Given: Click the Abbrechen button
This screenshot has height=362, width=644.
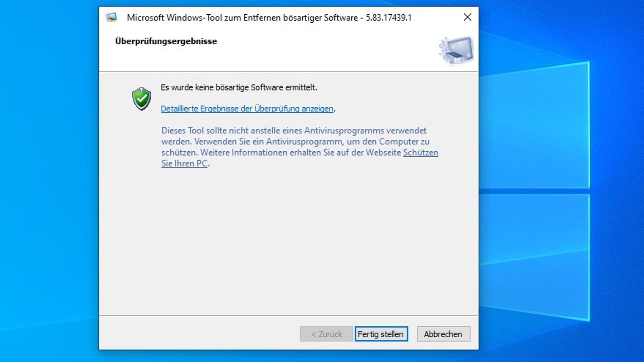Looking at the screenshot, I should coord(443,334).
